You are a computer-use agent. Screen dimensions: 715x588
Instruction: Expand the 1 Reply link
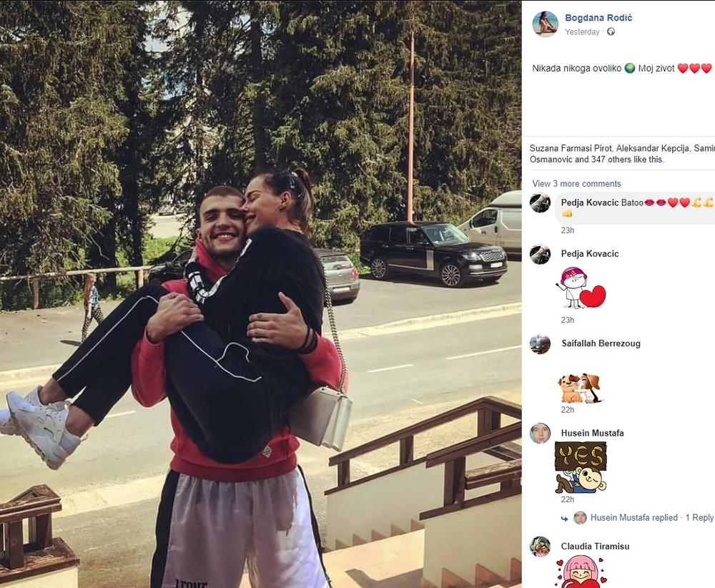point(699,518)
